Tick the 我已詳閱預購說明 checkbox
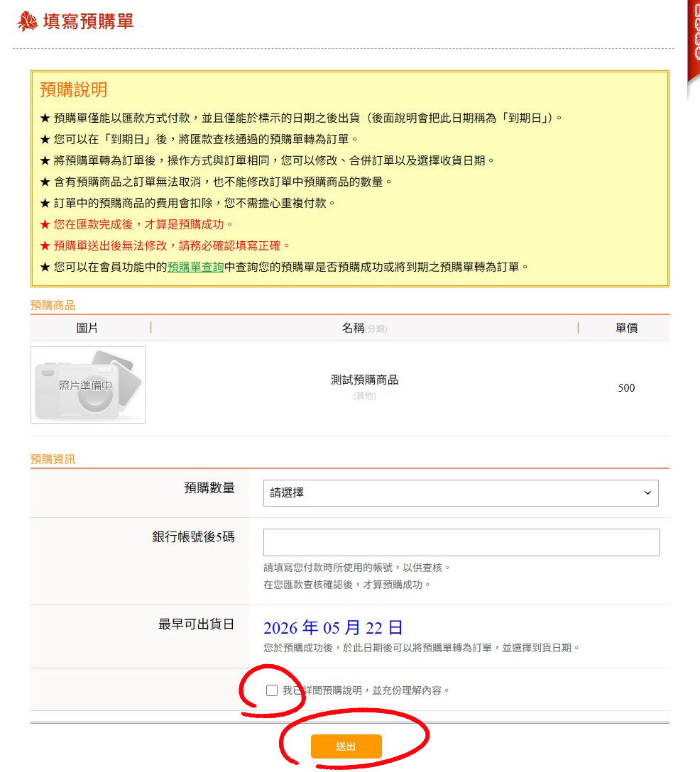Screen dimensions: 700x772 (272, 690)
